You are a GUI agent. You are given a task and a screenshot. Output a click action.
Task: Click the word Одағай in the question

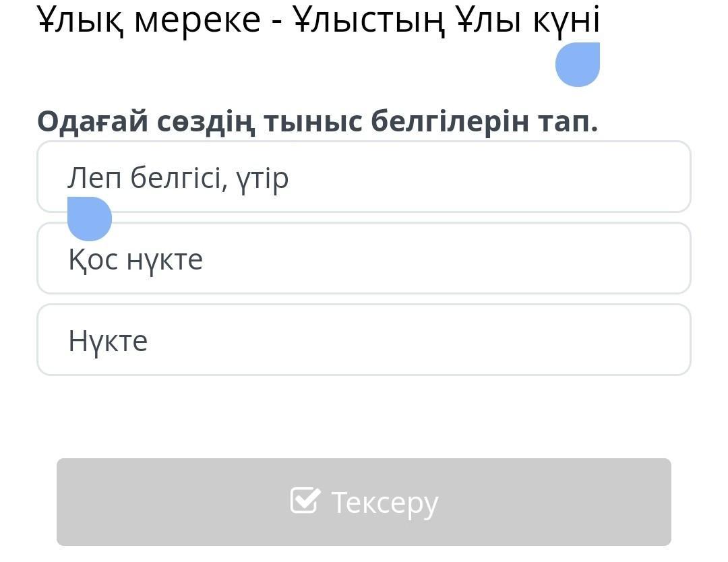[93, 121]
